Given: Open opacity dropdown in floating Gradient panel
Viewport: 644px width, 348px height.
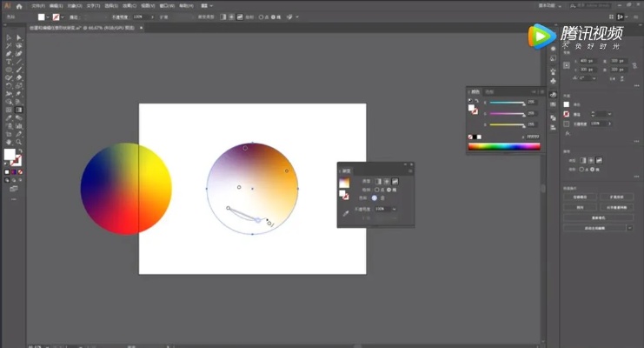Looking at the screenshot, I should point(394,209).
